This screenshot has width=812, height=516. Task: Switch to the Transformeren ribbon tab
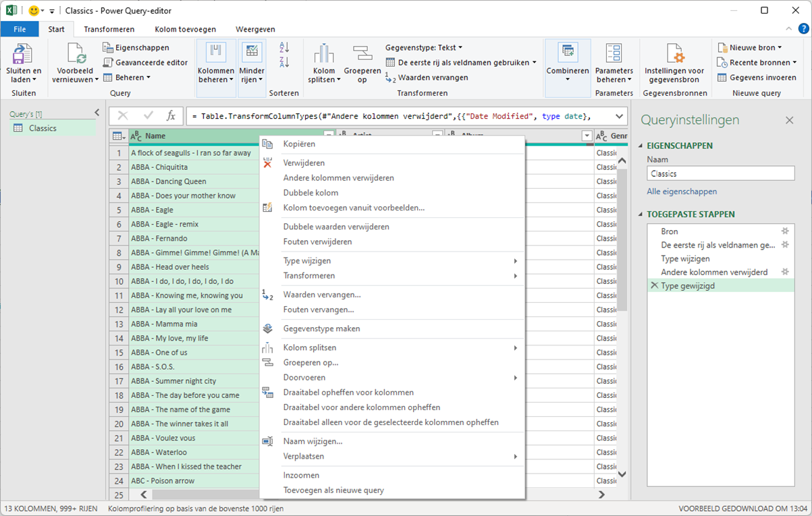(109, 29)
